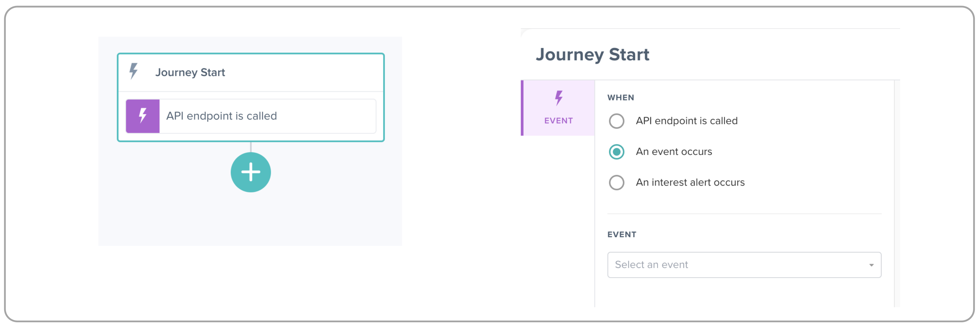Choose the An interest alert occurs option

[x=617, y=182]
